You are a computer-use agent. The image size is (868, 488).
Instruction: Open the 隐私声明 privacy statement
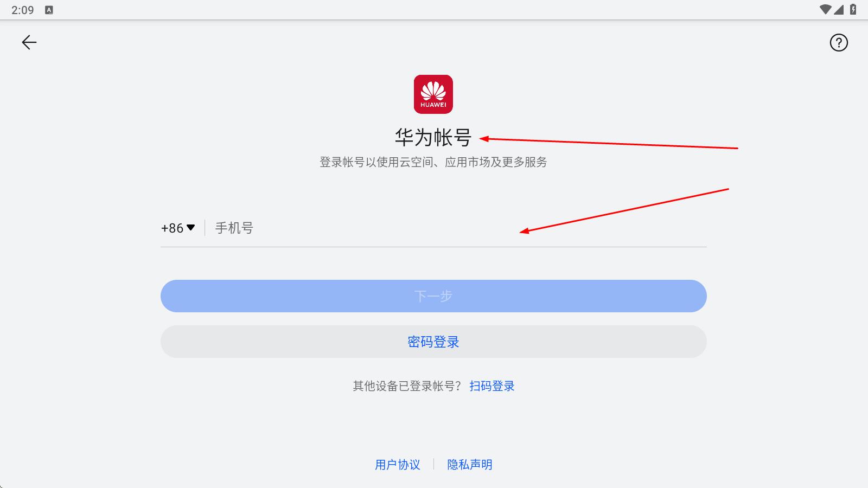coord(470,465)
